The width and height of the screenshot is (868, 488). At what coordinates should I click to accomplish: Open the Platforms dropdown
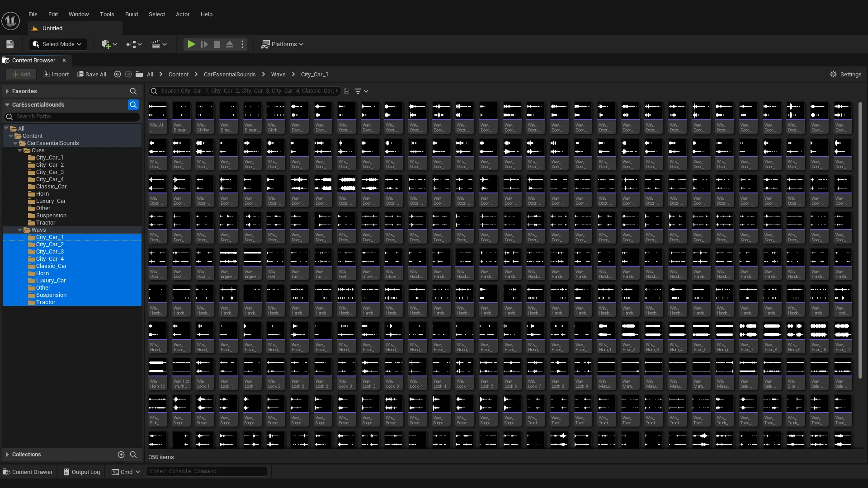[x=282, y=44]
